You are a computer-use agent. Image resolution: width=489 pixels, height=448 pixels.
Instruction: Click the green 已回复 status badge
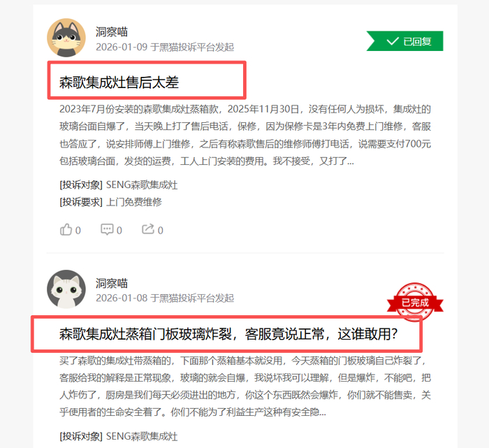point(404,41)
